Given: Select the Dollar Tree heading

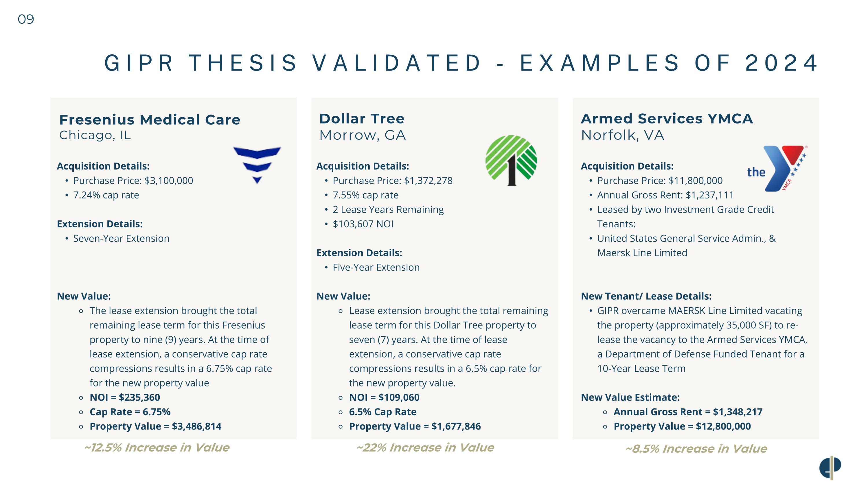Looking at the screenshot, I should pyautogui.click(x=362, y=119).
